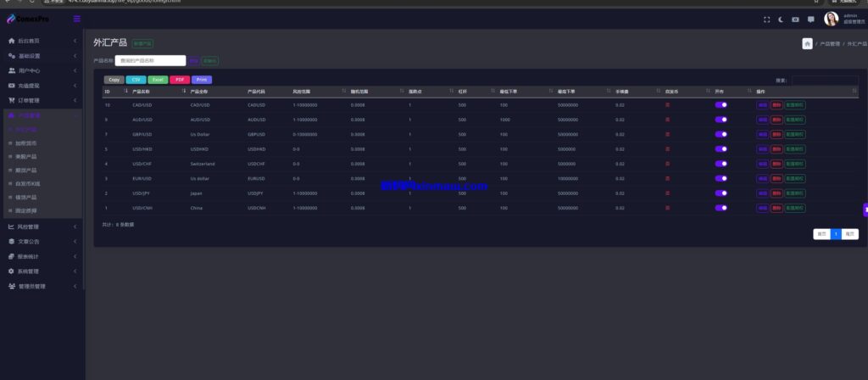Click the hamburger sidebar collapse icon
Viewport: 868px width, 380px height.
coord(77,19)
